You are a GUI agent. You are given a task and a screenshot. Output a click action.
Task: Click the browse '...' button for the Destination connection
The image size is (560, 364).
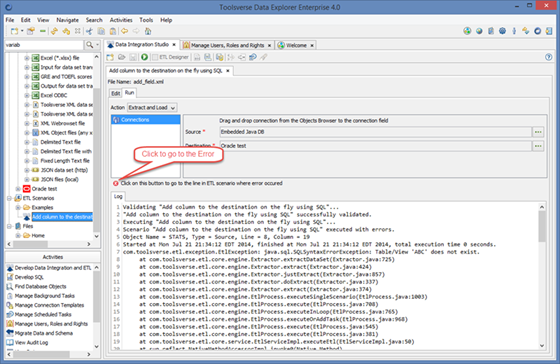[538, 146]
